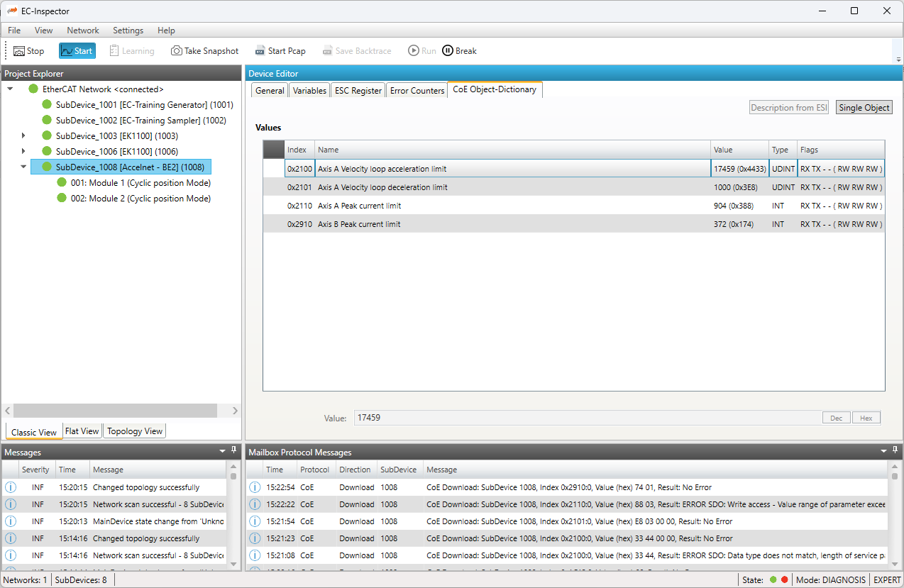
Task: Click the pin icon of Mailbox Protocol Messages panel
Action: pos(895,450)
